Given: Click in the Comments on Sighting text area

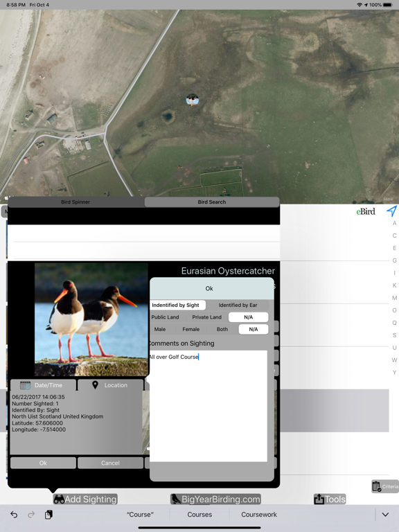Looking at the screenshot, I should tap(209, 406).
